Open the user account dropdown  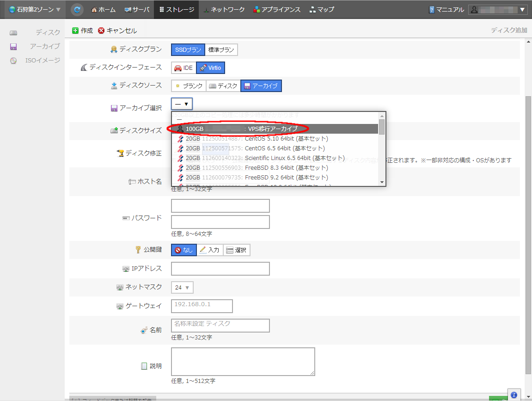tap(498, 9)
